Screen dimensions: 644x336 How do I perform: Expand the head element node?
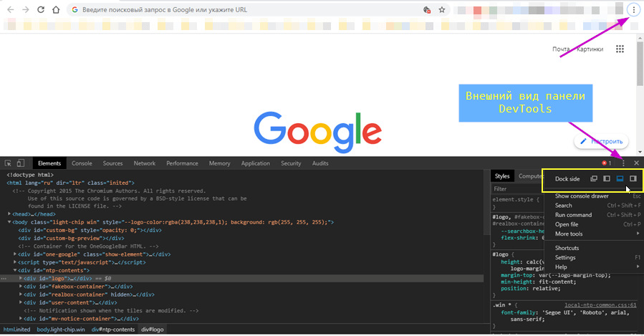(9, 214)
